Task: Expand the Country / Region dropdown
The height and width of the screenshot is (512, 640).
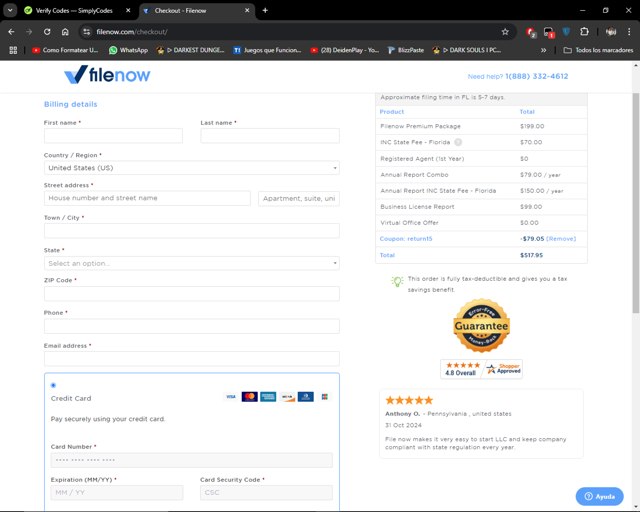Action: [x=191, y=168]
